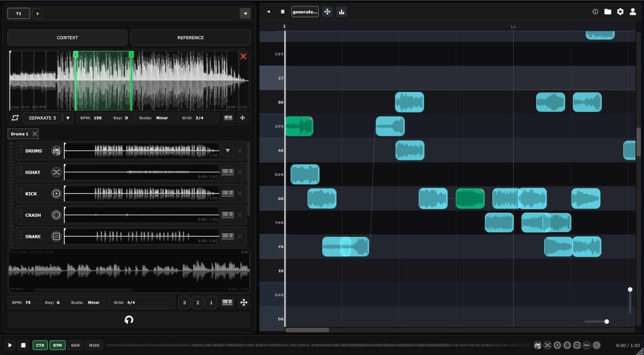This screenshot has height=355, width=644.
Task: Open the SEPARATE 5 options dropdown arrow
Action: point(67,118)
